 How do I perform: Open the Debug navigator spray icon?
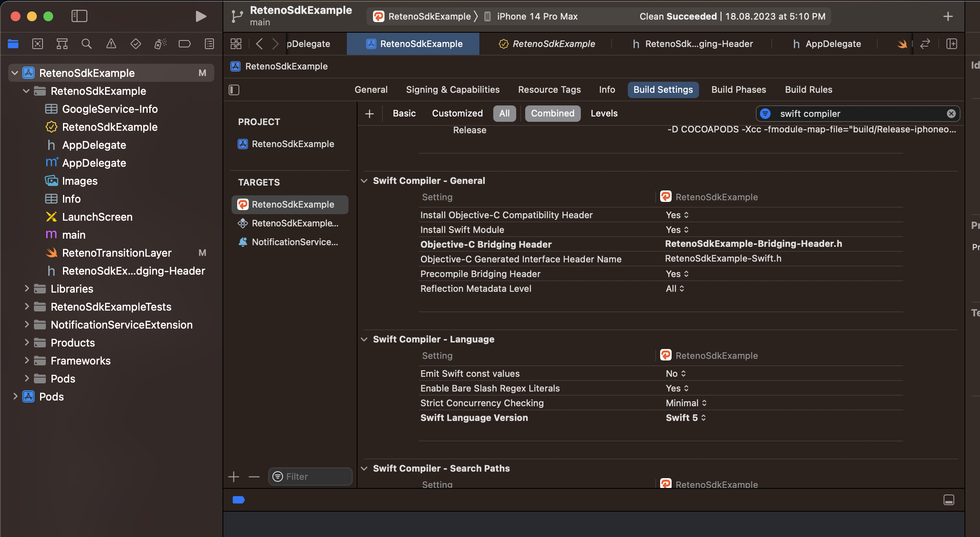tap(160, 44)
